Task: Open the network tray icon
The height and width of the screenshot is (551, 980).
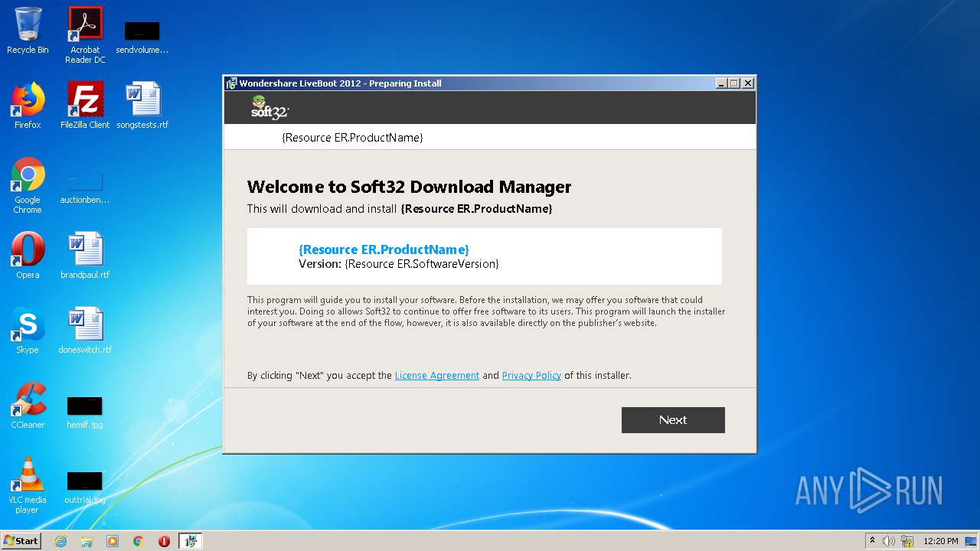Action: click(x=907, y=541)
